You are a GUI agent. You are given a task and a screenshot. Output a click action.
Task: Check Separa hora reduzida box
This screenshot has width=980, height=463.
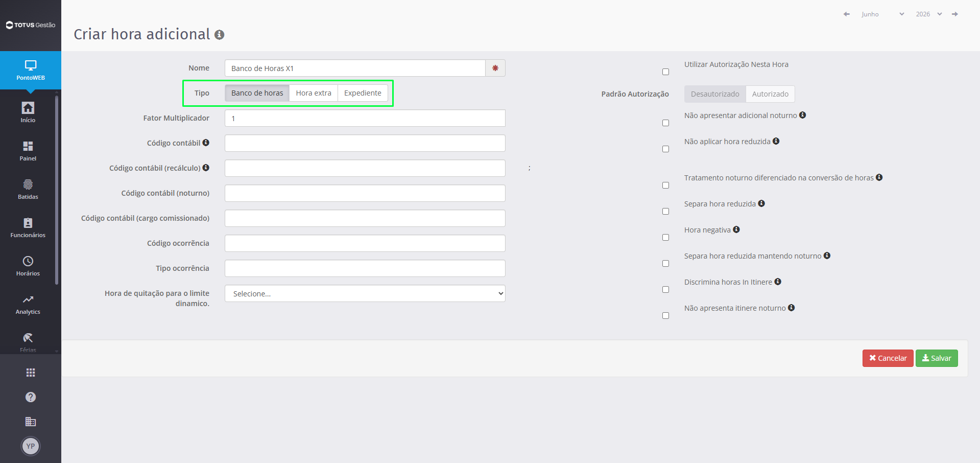click(665, 212)
